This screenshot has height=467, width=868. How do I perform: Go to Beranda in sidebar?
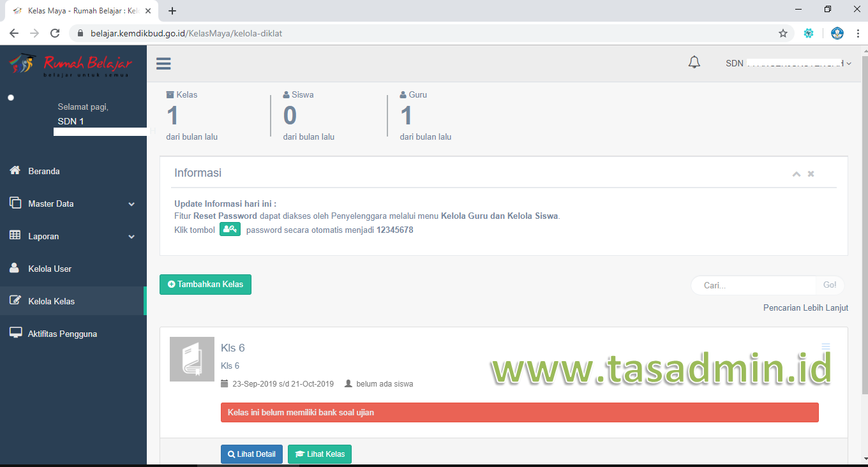click(x=73, y=171)
